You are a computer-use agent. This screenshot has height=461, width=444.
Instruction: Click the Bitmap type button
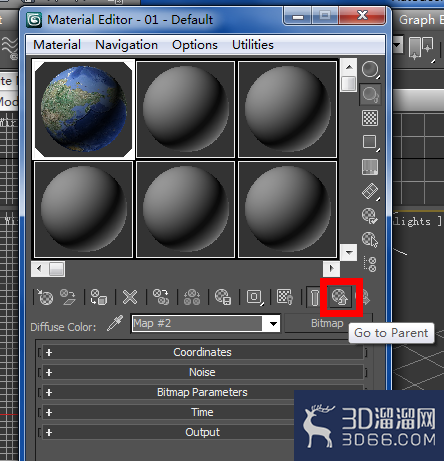click(x=327, y=323)
